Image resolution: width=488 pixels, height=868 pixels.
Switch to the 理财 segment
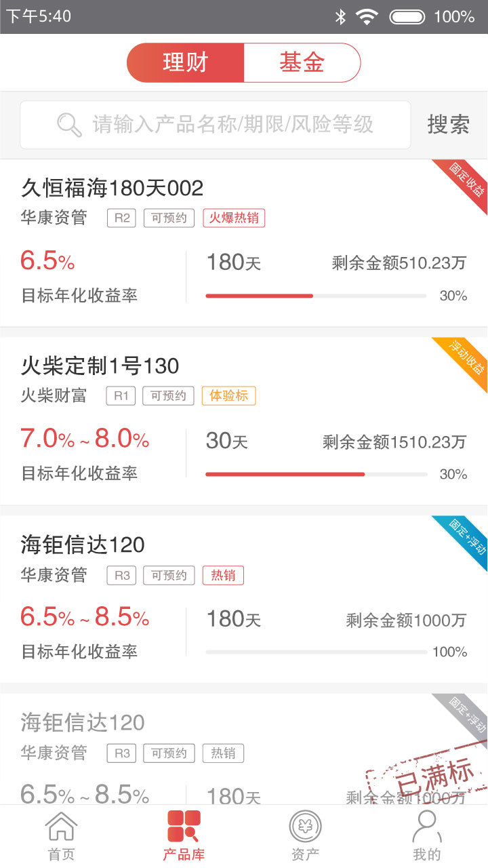click(x=185, y=63)
